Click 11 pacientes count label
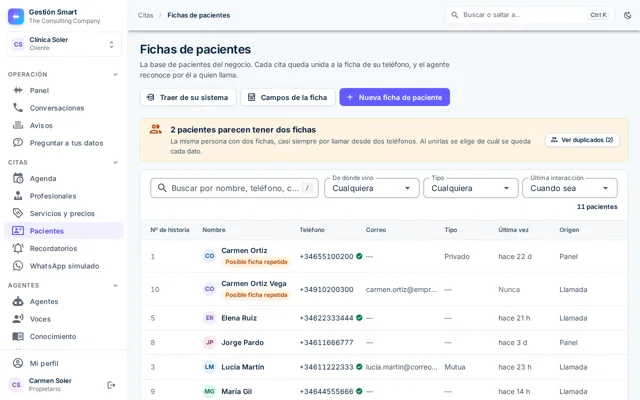 pyautogui.click(x=597, y=207)
